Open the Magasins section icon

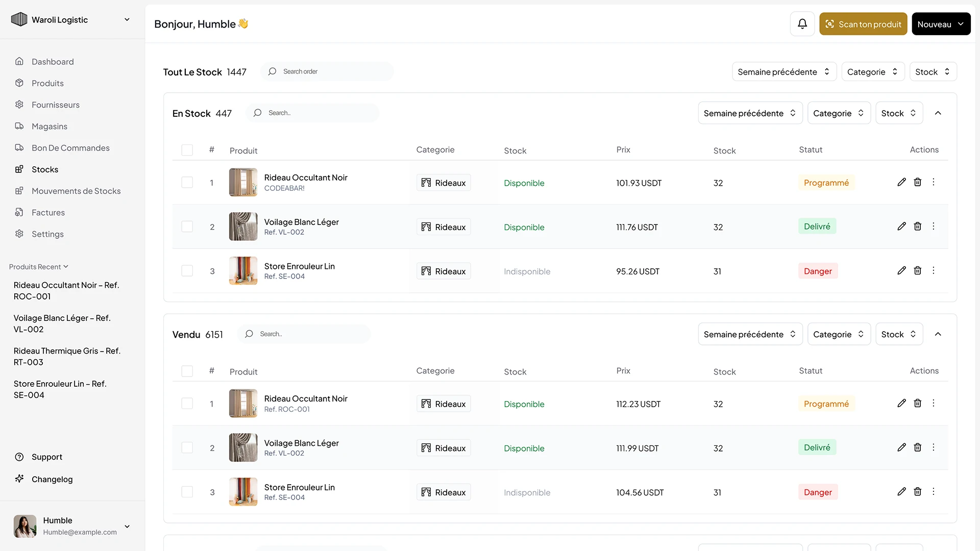(x=19, y=126)
